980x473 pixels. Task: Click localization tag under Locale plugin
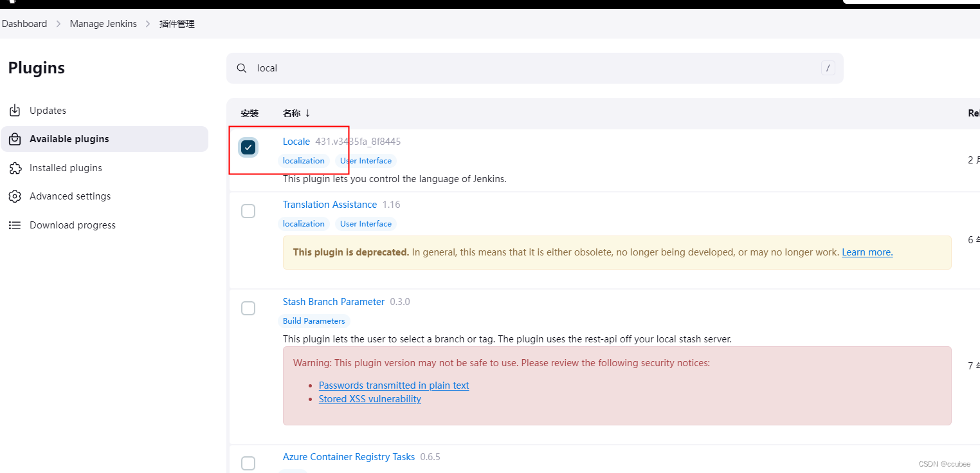pyautogui.click(x=304, y=161)
